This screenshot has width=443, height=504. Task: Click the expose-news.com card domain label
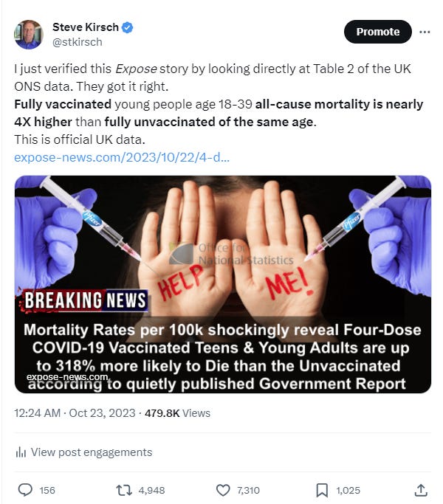(67, 377)
